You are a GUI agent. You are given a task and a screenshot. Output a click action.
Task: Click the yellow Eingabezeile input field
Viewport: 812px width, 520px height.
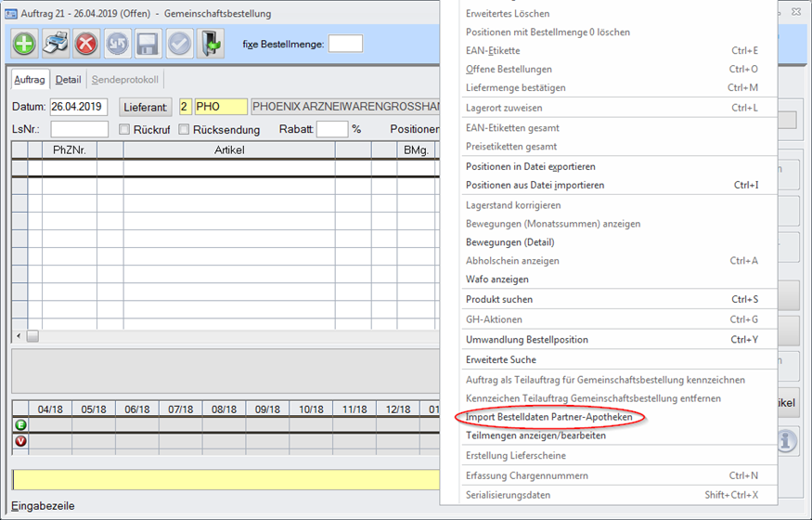pyautogui.click(x=225, y=479)
